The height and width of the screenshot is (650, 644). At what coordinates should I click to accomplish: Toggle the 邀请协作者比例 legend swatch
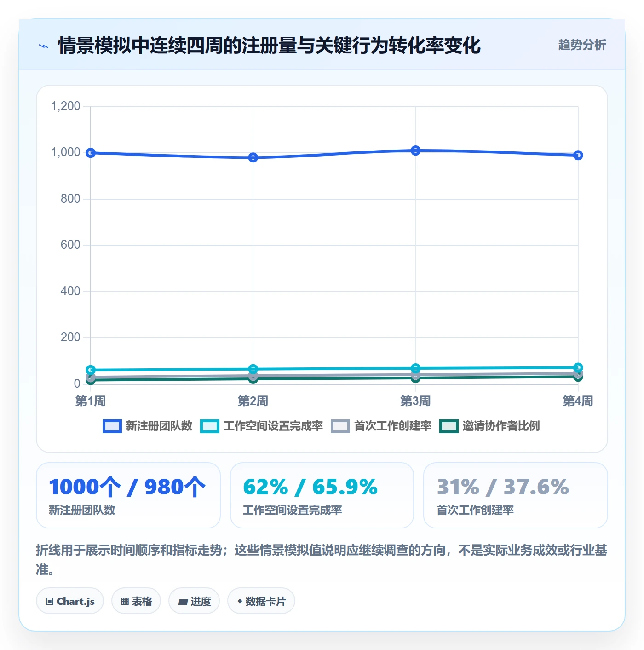click(x=449, y=426)
